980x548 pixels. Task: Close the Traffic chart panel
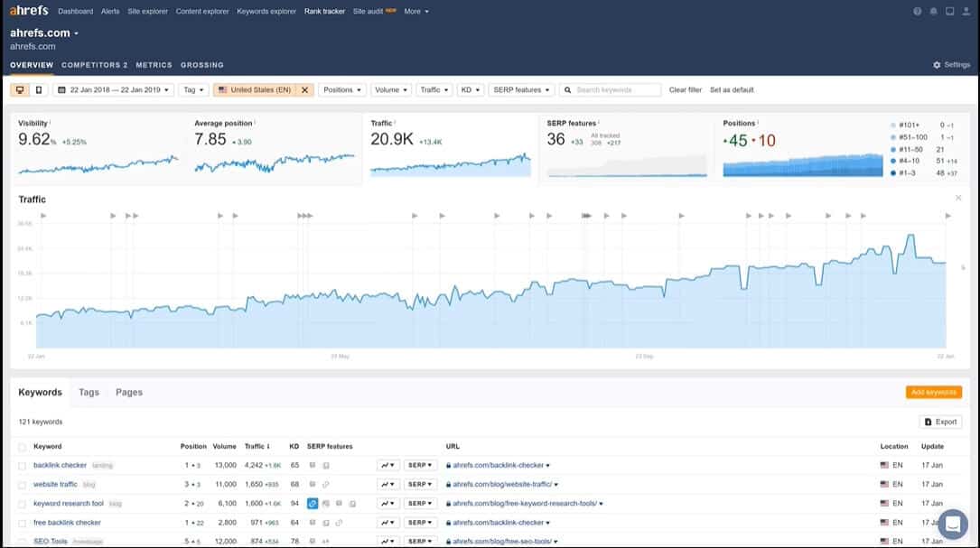958,198
